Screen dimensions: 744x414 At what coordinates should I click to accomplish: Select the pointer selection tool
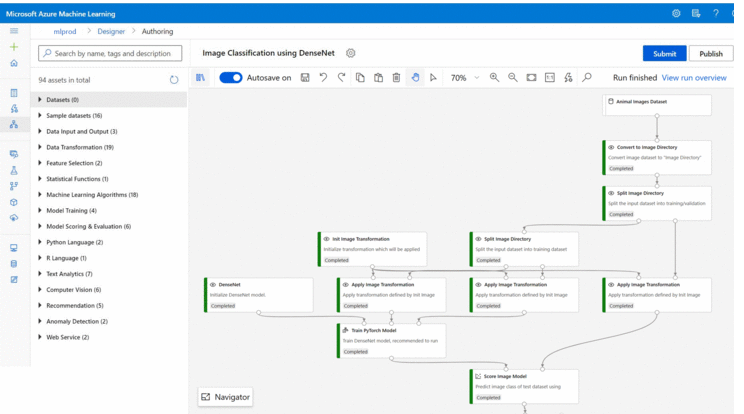(433, 77)
